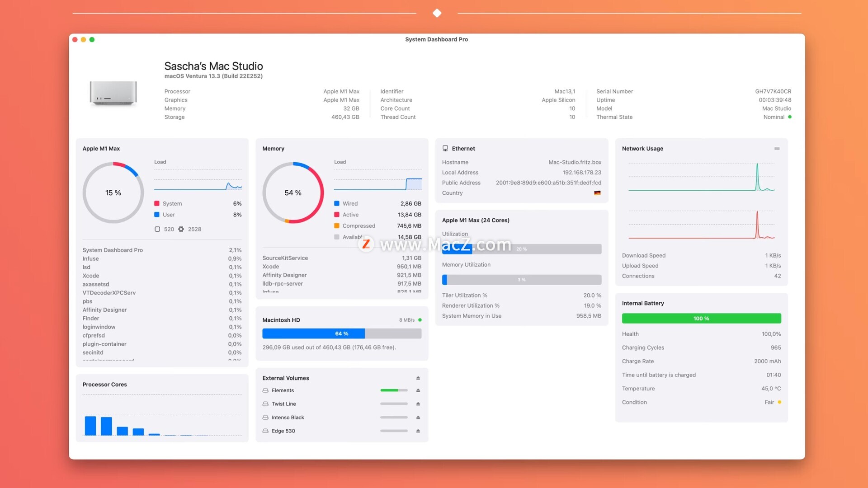Screen dimensions: 868x488
Task: Click the download speed graph in Network Usage
Action: (701, 178)
